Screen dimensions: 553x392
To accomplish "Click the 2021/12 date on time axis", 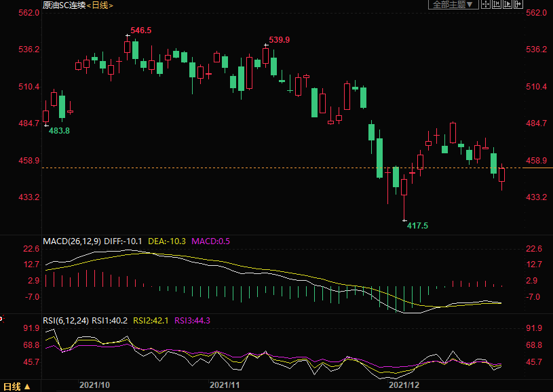I will (x=404, y=385).
